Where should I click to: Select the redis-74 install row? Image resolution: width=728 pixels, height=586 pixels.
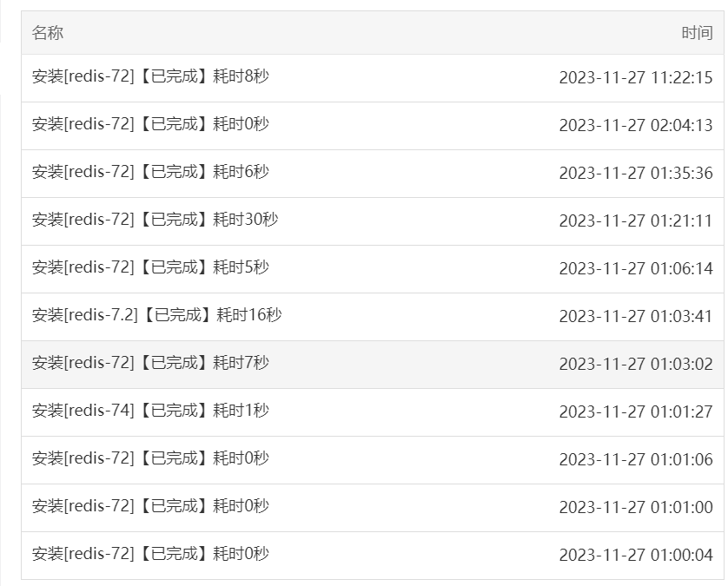(373, 412)
